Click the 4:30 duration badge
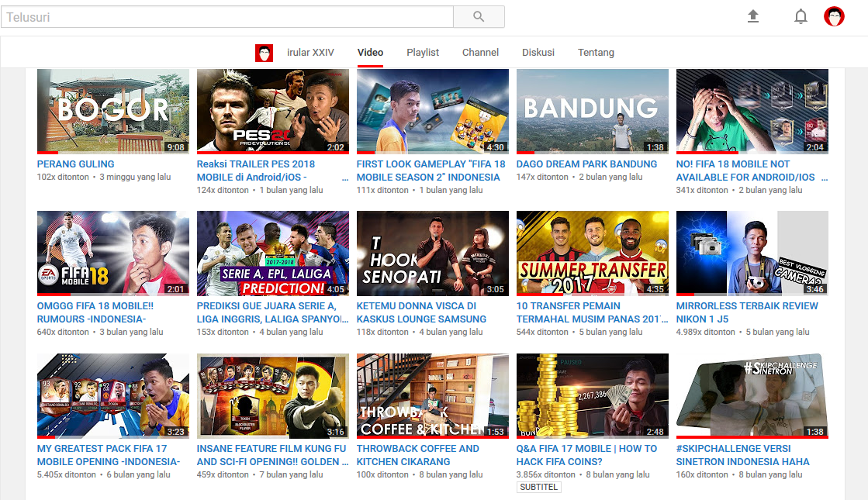The width and height of the screenshot is (868, 500). coord(496,147)
